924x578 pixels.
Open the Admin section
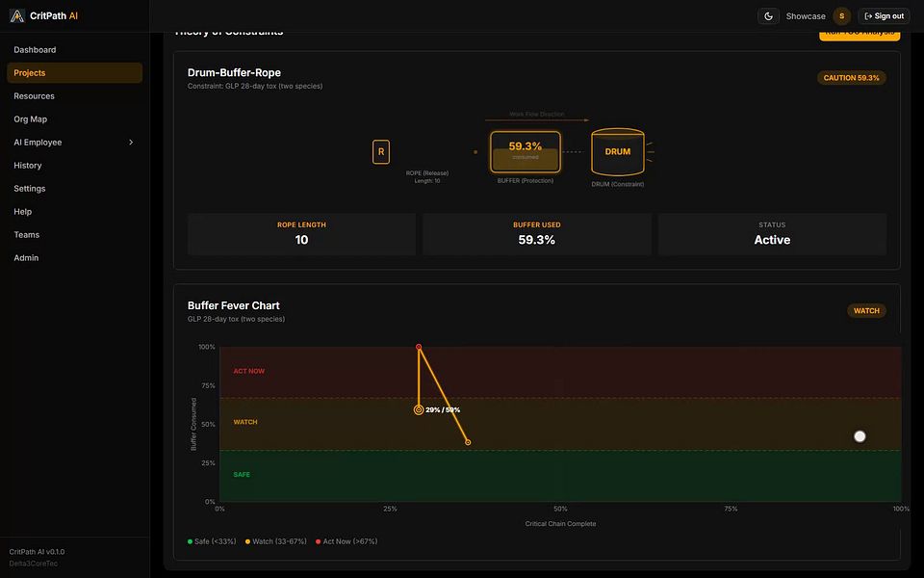74,258
